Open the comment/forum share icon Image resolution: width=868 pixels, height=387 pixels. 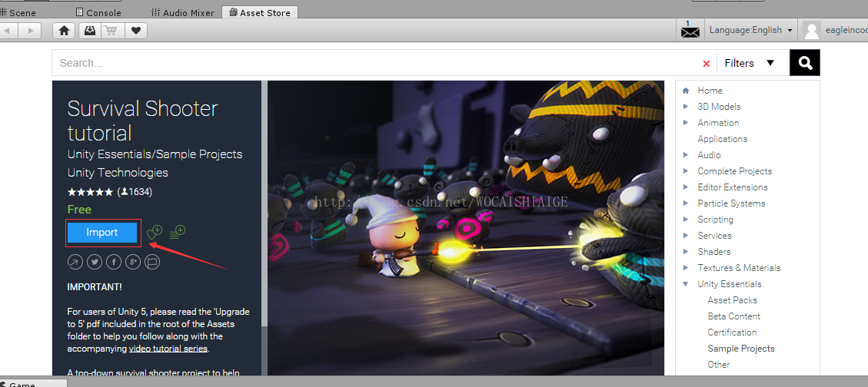(x=152, y=262)
